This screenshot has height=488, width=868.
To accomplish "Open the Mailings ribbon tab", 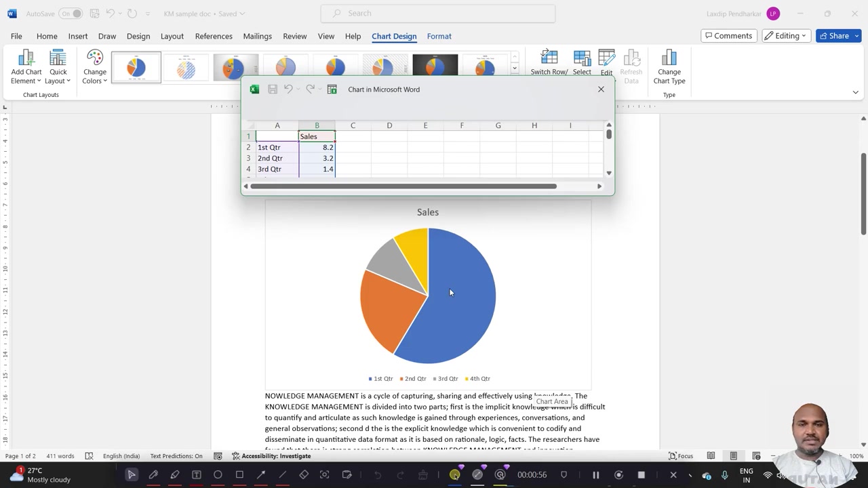I will click(x=257, y=36).
